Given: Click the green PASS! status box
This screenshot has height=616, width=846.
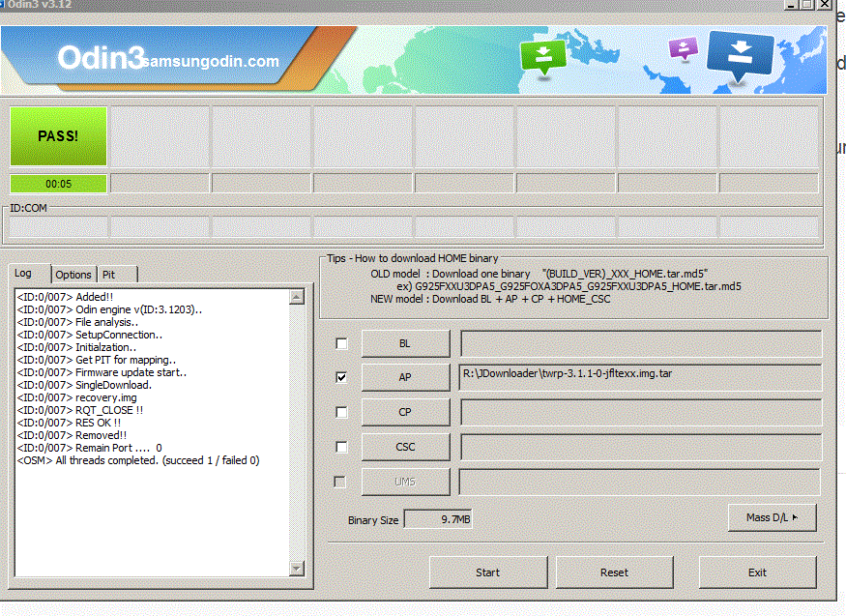Looking at the screenshot, I should click(x=58, y=136).
